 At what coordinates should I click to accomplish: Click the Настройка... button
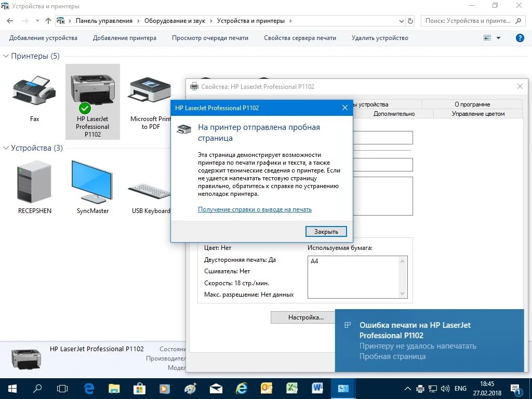click(x=303, y=317)
